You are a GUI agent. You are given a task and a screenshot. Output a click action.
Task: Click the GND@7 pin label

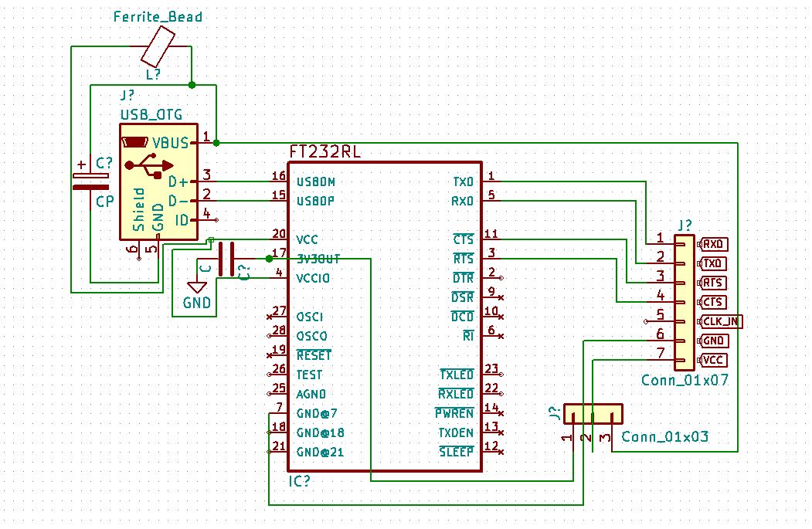point(317,414)
